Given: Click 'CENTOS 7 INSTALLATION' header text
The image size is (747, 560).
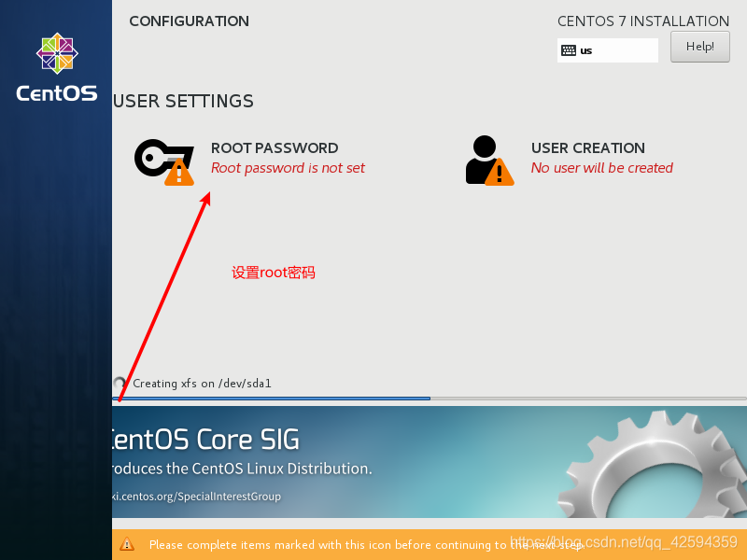Looking at the screenshot, I should pos(643,21).
